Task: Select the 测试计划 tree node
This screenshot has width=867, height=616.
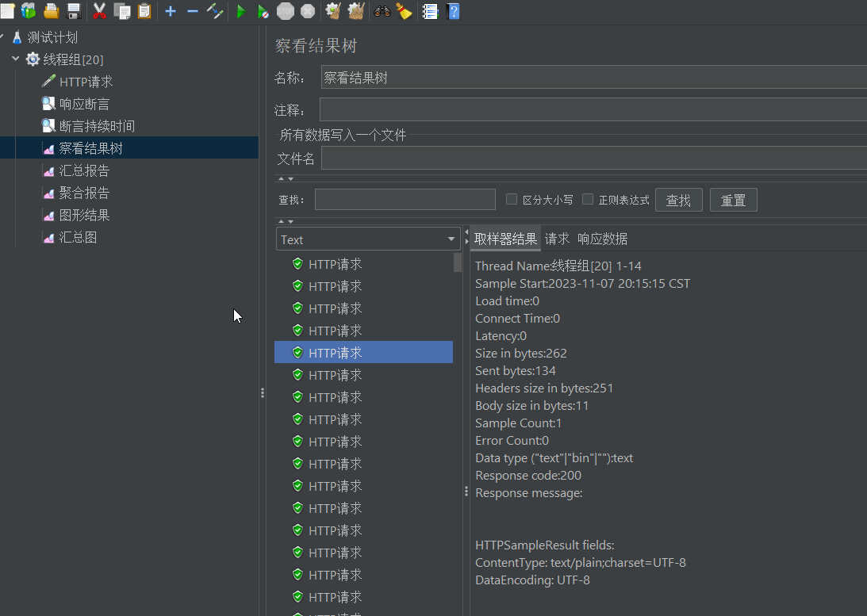Action: click(52, 37)
